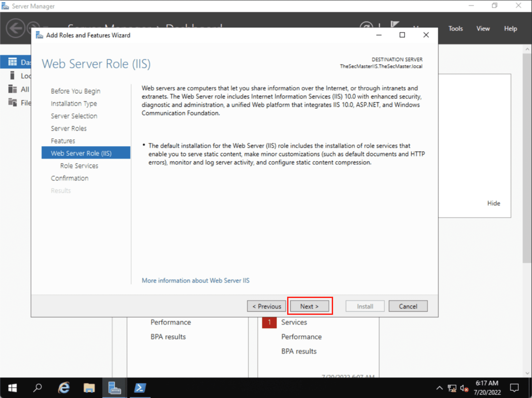This screenshot has height=398, width=532.
Task: Open the Windows Start menu
Action: pos(13,388)
